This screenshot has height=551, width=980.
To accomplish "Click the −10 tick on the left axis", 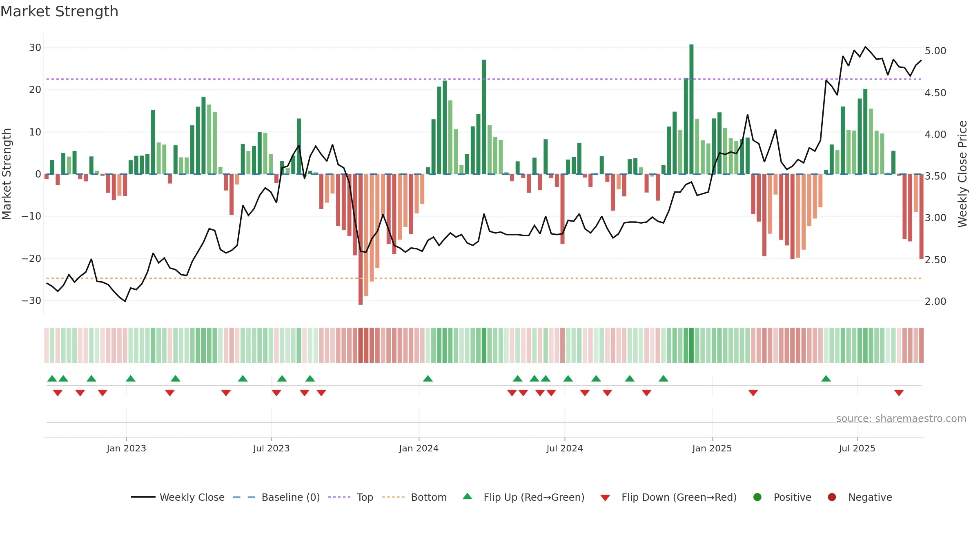I will tap(31, 216).
